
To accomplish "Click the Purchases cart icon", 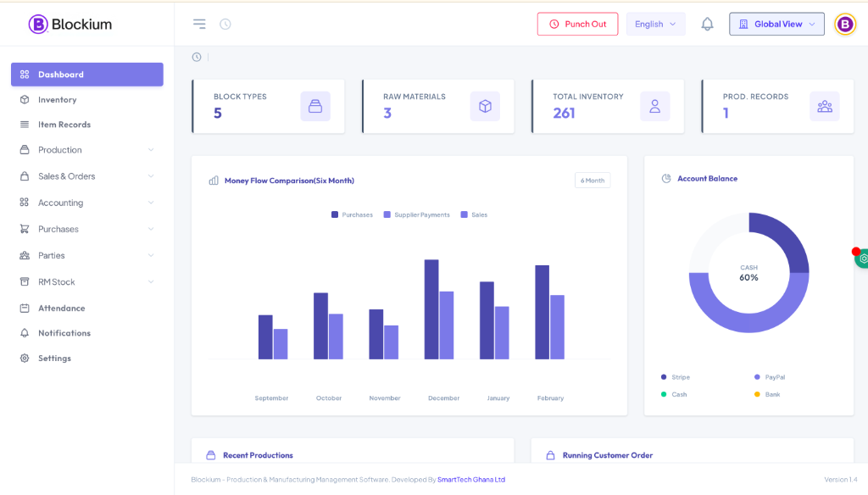I will pos(25,229).
